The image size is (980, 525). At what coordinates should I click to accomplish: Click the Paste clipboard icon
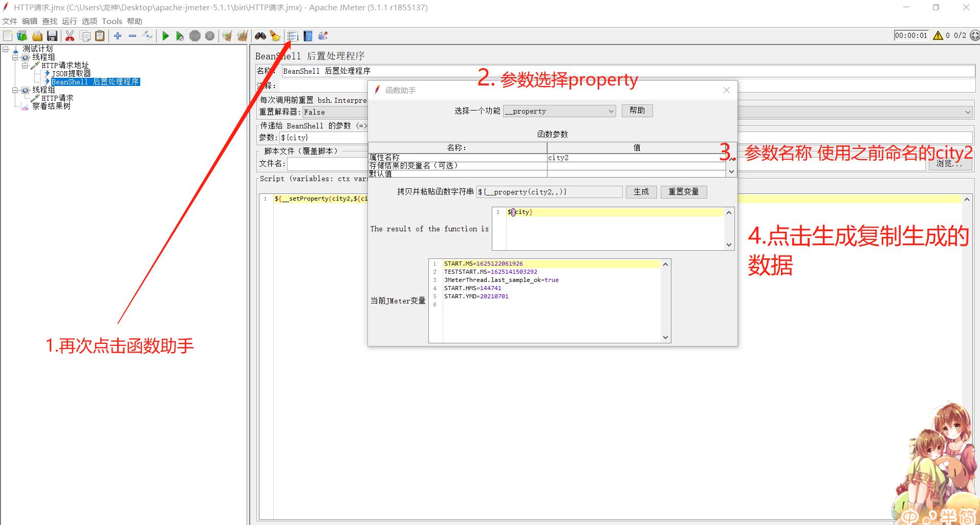tap(100, 36)
